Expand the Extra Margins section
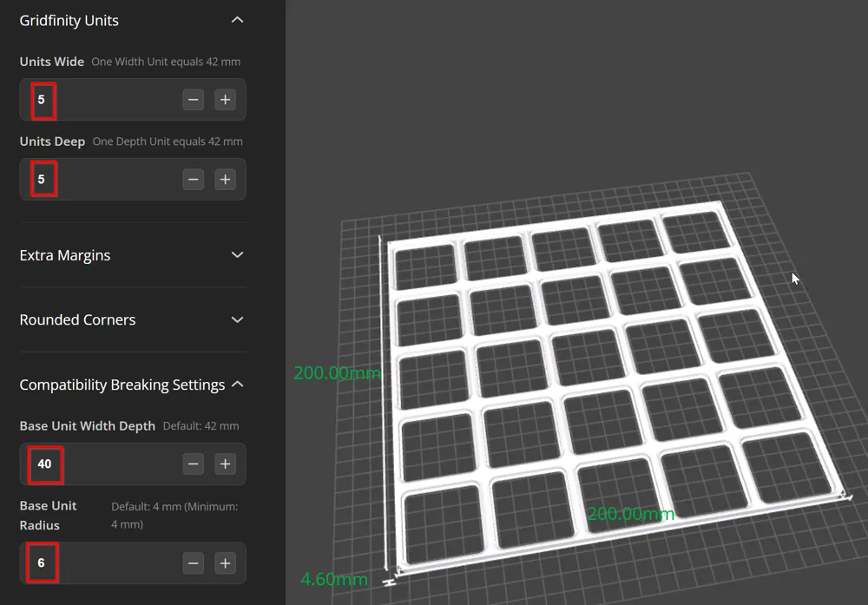 [236, 255]
